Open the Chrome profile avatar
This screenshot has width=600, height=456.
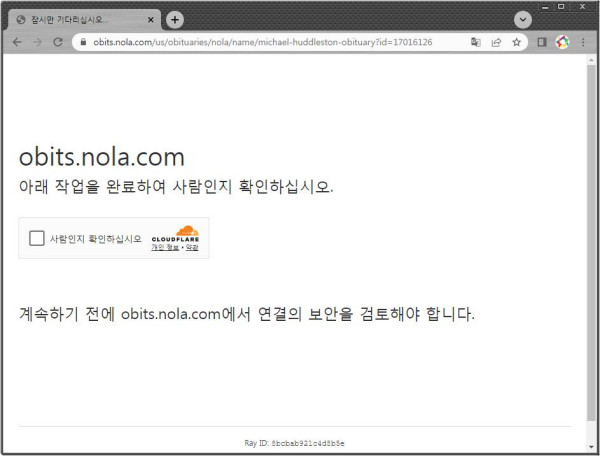pyautogui.click(x=562, y=43)
